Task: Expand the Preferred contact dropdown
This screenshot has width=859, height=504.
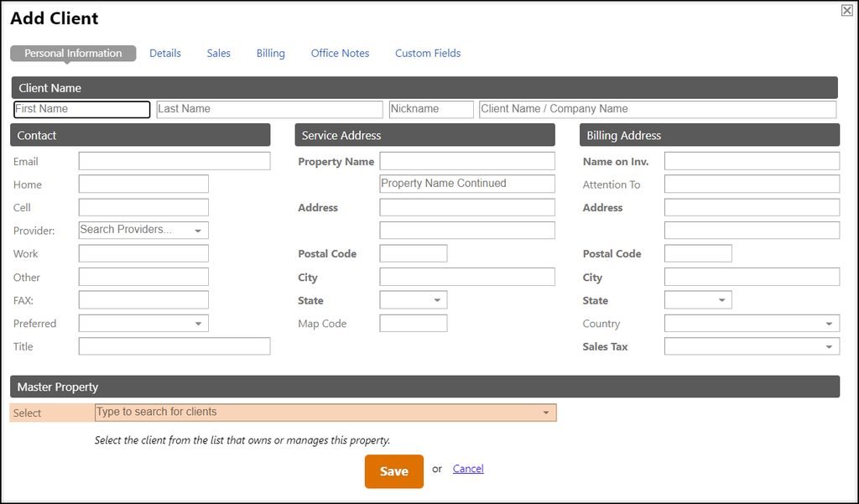Action: pyautogui.click(x=143, y=323)
